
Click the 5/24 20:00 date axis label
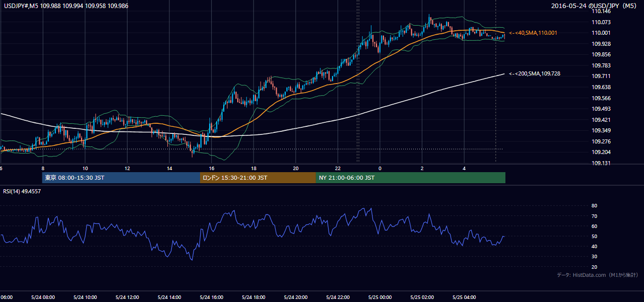(x=295, y=297)
